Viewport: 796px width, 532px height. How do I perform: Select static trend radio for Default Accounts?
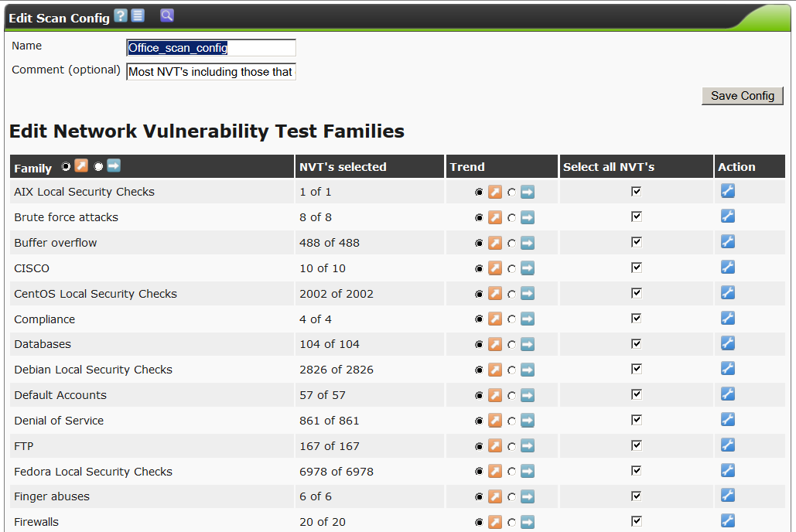(511, 395)
